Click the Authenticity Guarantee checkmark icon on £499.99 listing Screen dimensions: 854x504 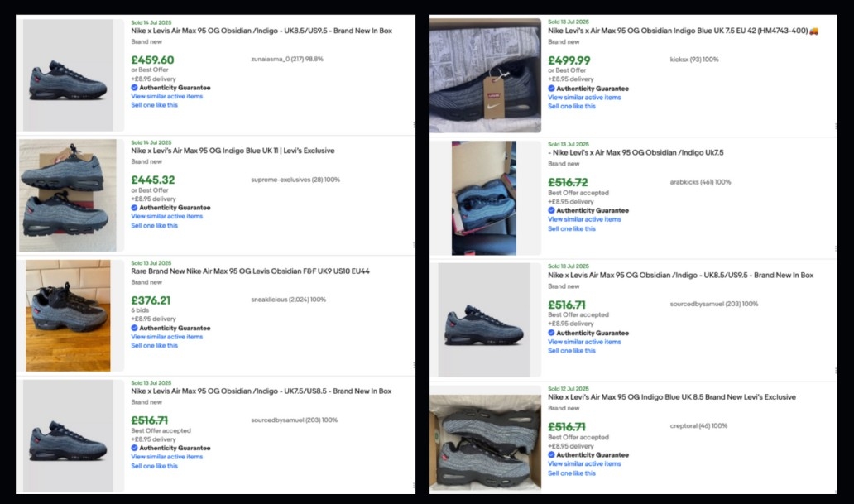point(552,89)
